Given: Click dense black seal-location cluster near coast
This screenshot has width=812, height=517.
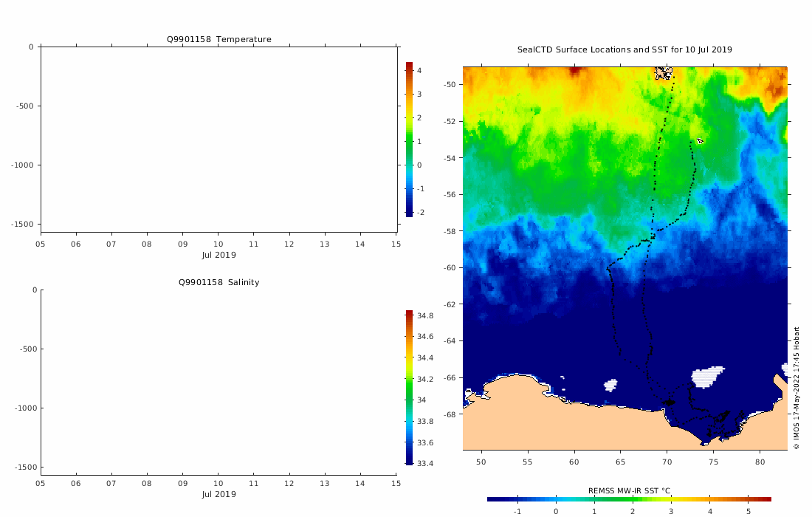Looking at the screenshot, I should pyautogui.click(x=669, y=402).
